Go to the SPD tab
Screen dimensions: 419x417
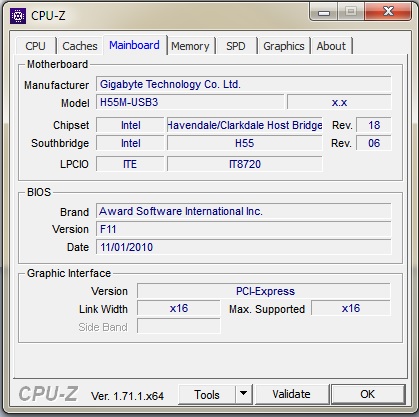tap(236, 46)
